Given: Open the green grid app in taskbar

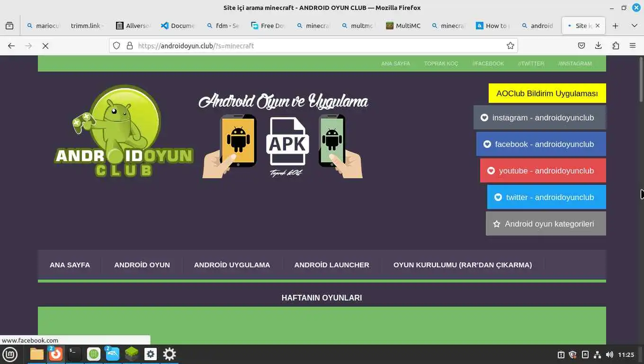Looking at the screenshot, I should [x=93, y=354].
